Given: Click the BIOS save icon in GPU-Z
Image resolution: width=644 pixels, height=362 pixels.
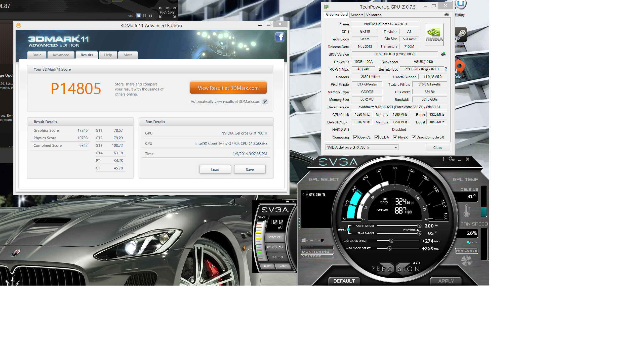Looking at the screenshot, I should click(443, 54).
